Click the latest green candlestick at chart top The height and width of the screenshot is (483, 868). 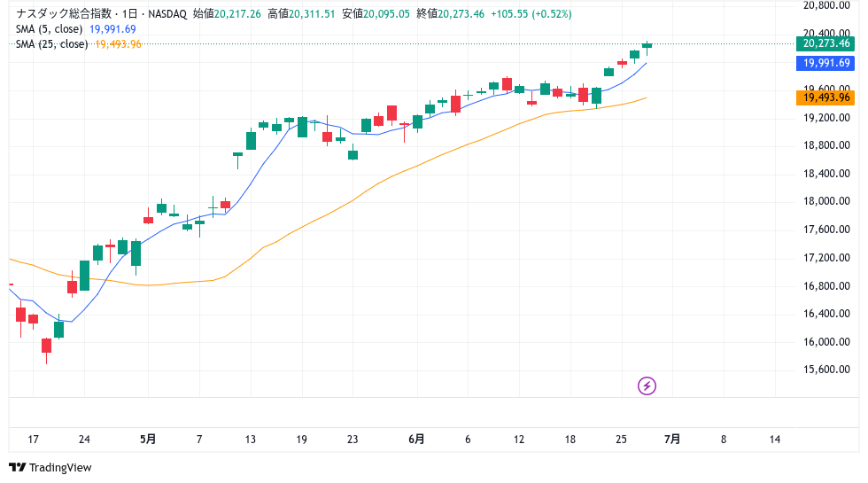pyautogui.click(x=647, y=46)
